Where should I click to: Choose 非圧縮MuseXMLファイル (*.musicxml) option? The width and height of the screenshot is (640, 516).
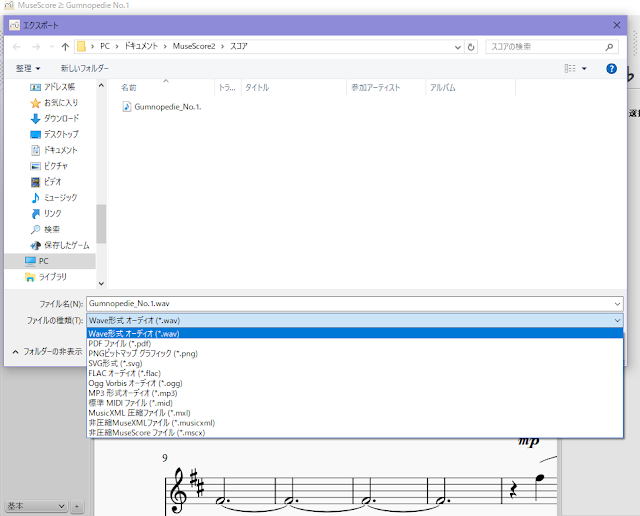tap(355, 423)
